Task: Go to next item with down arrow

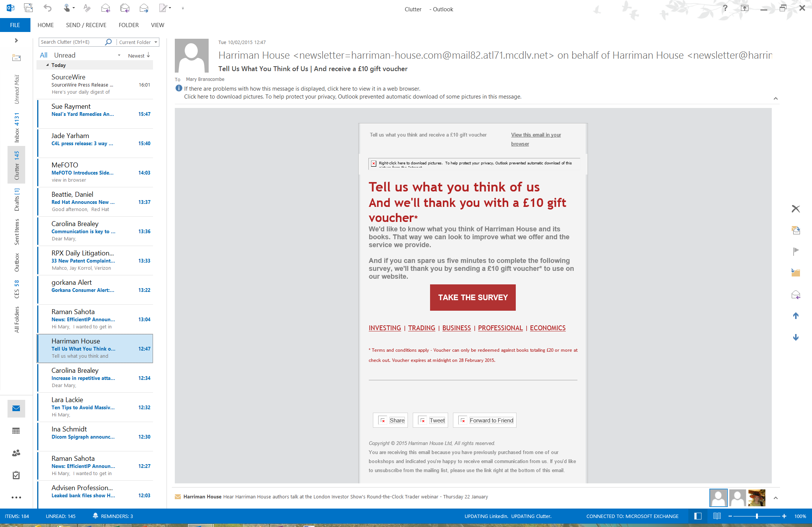Action: (795, 337)
